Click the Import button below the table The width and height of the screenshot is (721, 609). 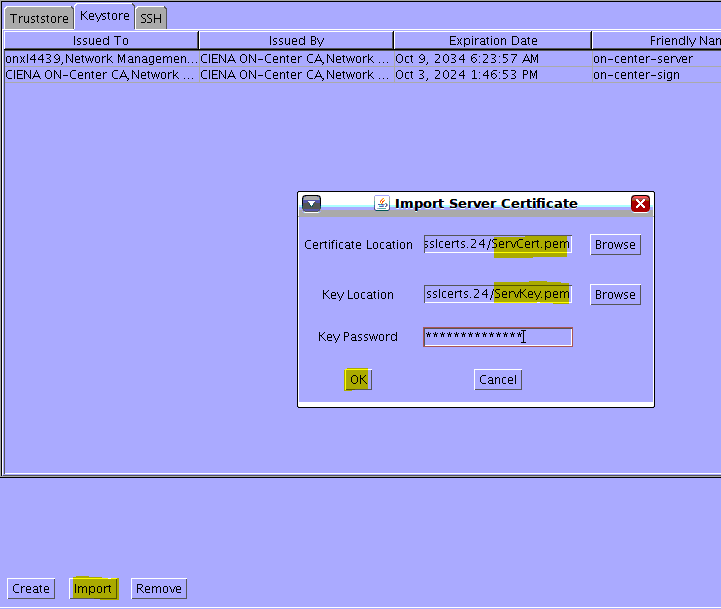pos(93,589)
